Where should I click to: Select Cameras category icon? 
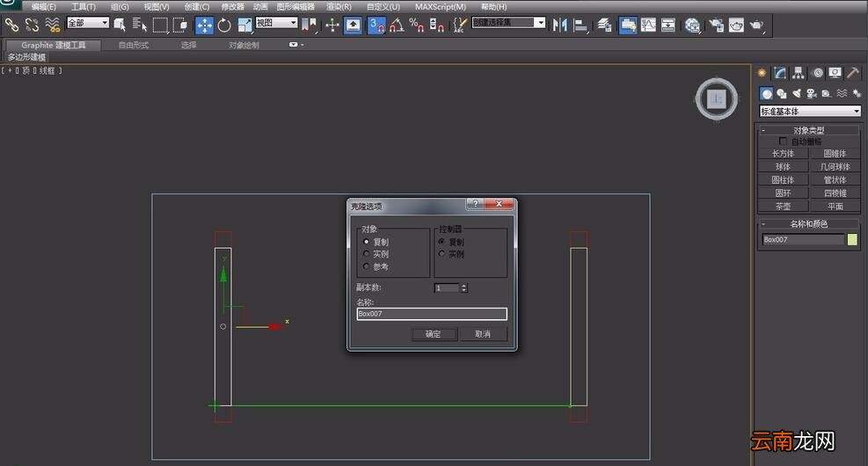pos(812,93)
